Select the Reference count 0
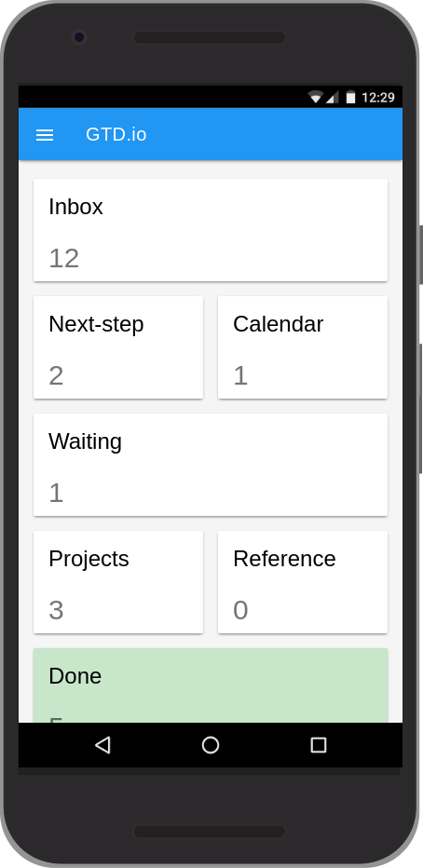 (240, 611)
